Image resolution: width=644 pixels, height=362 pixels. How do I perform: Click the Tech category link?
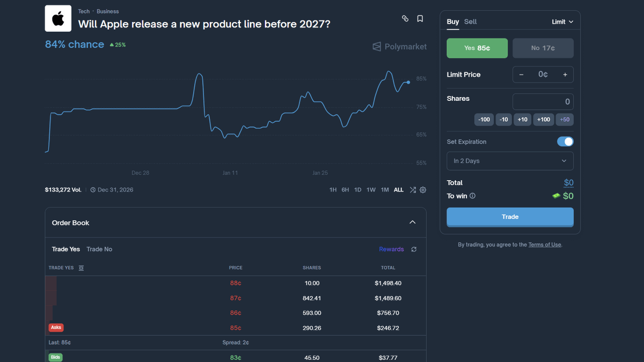[x=84, y=11]
